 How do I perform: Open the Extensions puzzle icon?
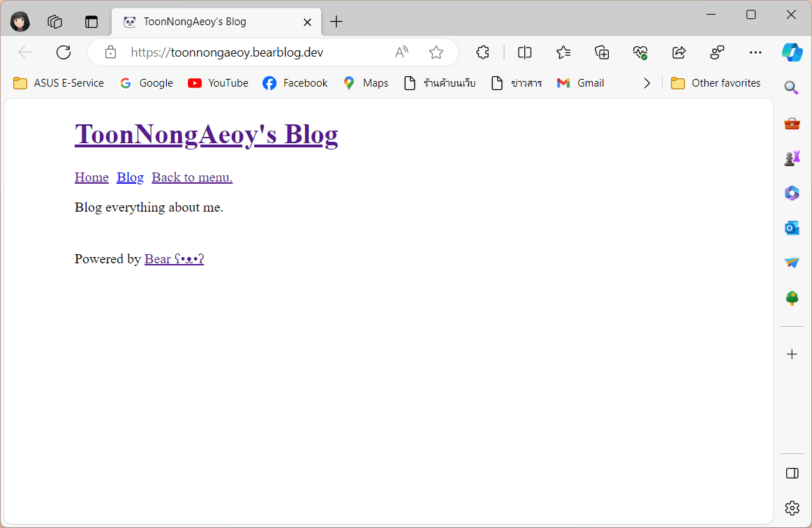(x=482, y=52)
